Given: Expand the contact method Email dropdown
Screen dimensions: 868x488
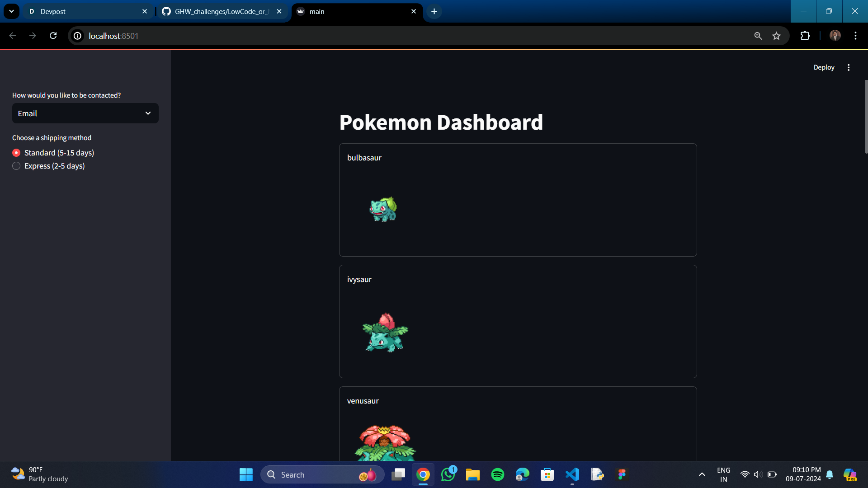Looking at the screenshot, I should point(85,113).
